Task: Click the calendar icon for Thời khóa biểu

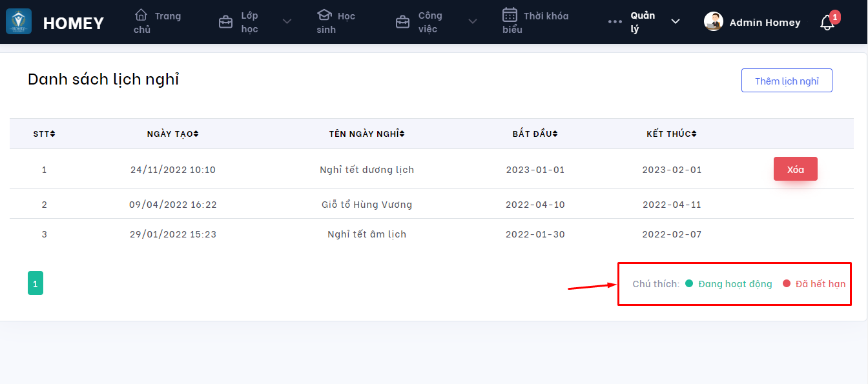Action: tap(510, 15)
